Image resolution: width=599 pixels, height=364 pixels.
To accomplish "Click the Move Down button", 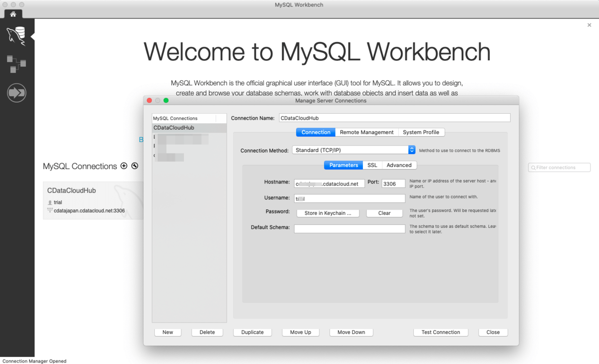I will tap(351, 332).
